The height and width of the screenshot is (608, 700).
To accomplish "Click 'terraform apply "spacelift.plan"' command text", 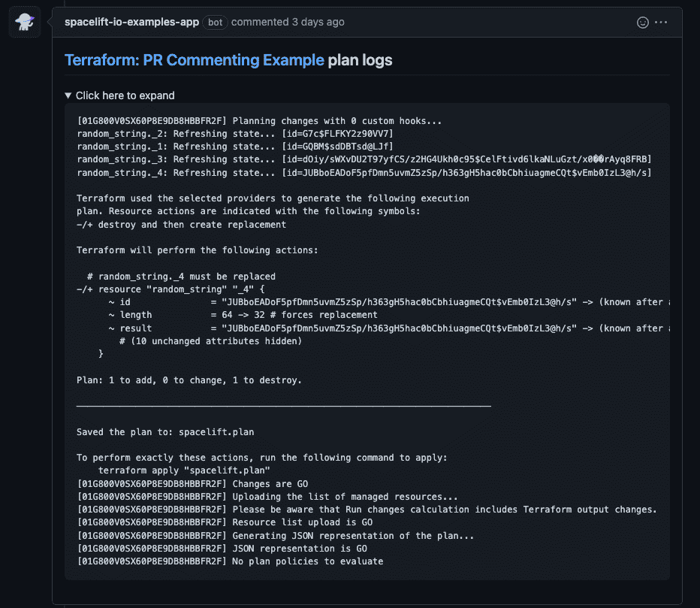I will click(184, 470).
